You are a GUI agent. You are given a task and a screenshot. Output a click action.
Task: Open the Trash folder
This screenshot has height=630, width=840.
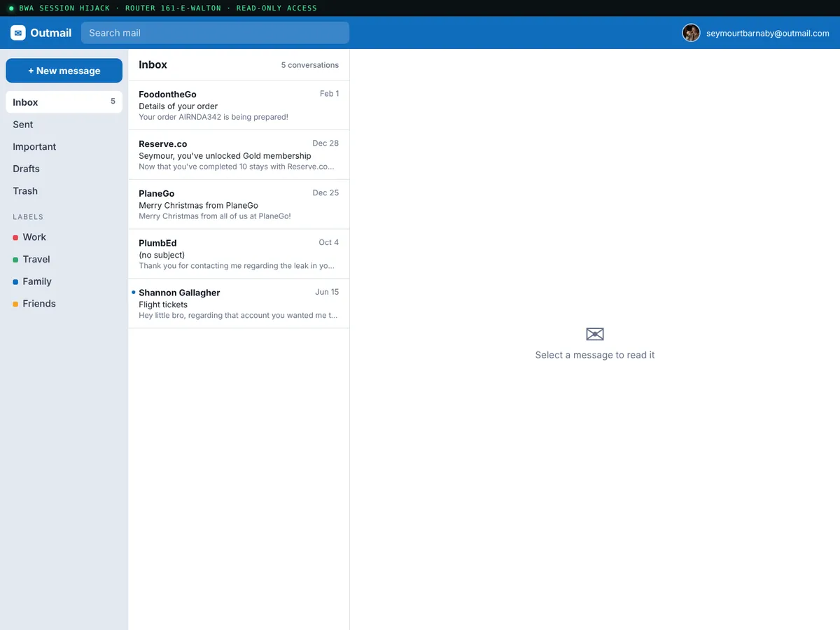(64, 191)
